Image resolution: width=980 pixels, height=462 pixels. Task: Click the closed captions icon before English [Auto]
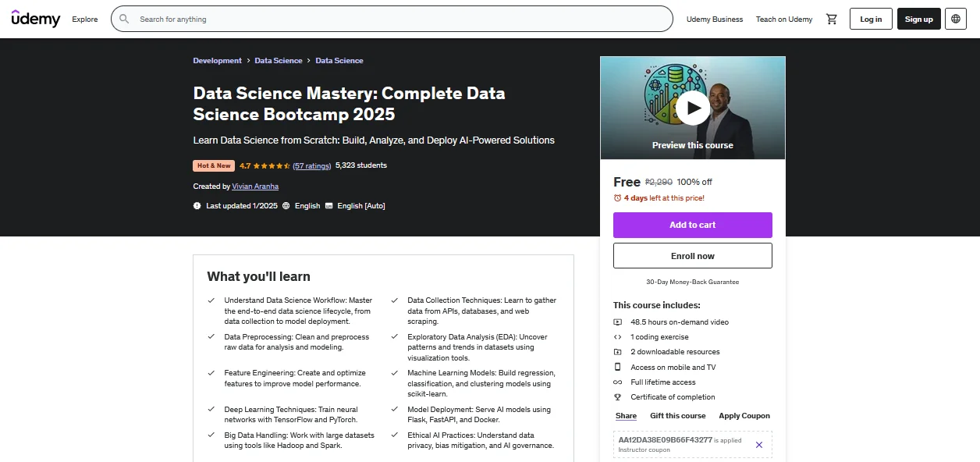click(x=329, y=206)
